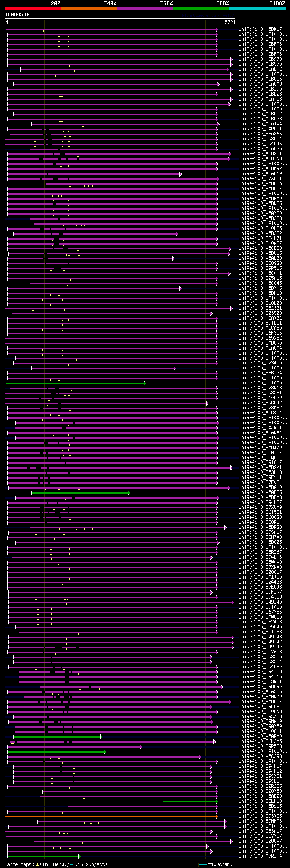Select hit label UniRef100_Q8RZ67
The height and width of the screenshot is (868, 290).
pos(260,552)
